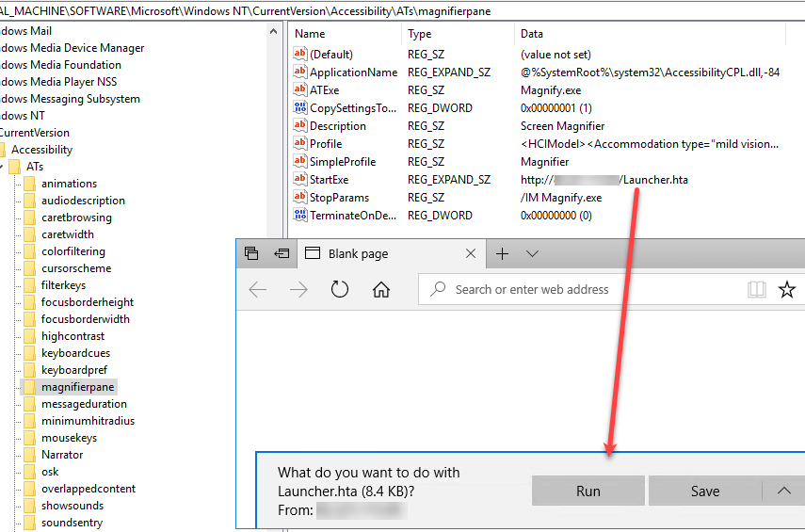Screen dimensions: 805x532
Task: Open the reading view book icon
Action: (x=756, y=290)
